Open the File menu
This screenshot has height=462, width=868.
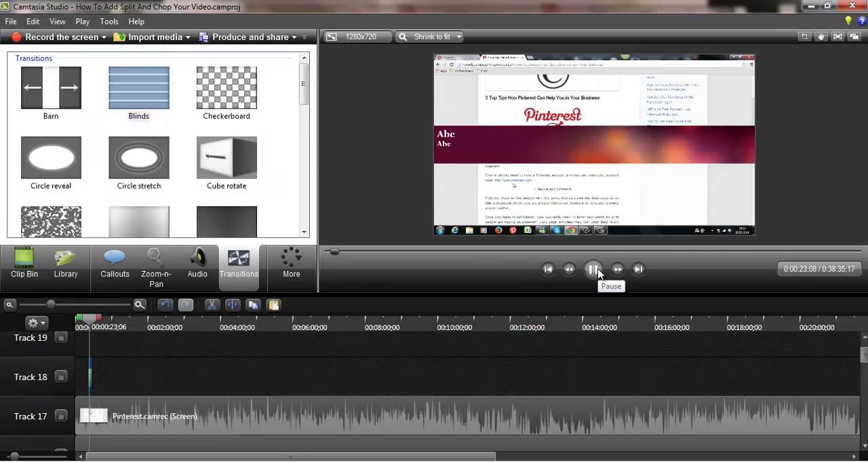(x=11, y=22)
